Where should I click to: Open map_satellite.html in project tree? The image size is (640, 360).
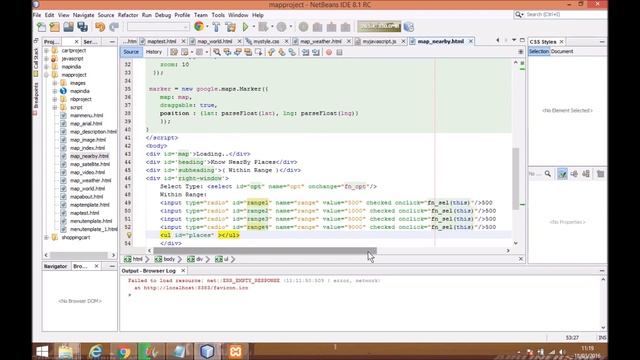90,164
